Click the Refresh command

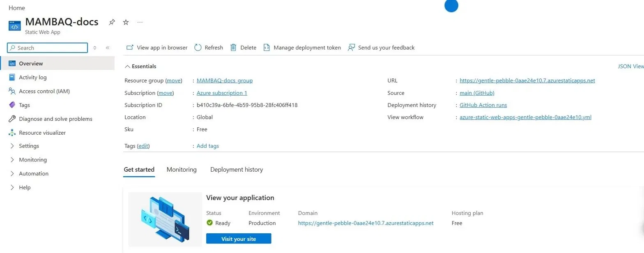(x=209, y=48)
